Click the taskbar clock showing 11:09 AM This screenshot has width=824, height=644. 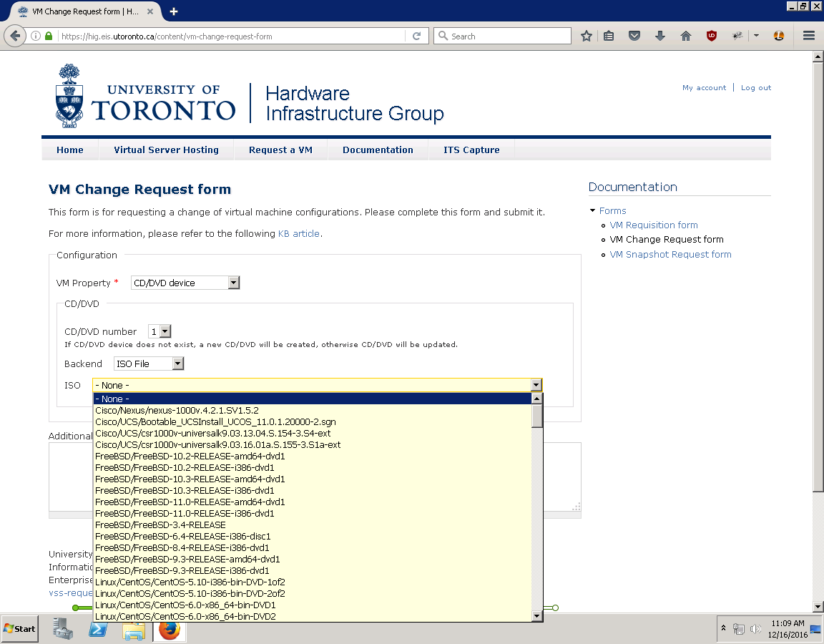788,629
